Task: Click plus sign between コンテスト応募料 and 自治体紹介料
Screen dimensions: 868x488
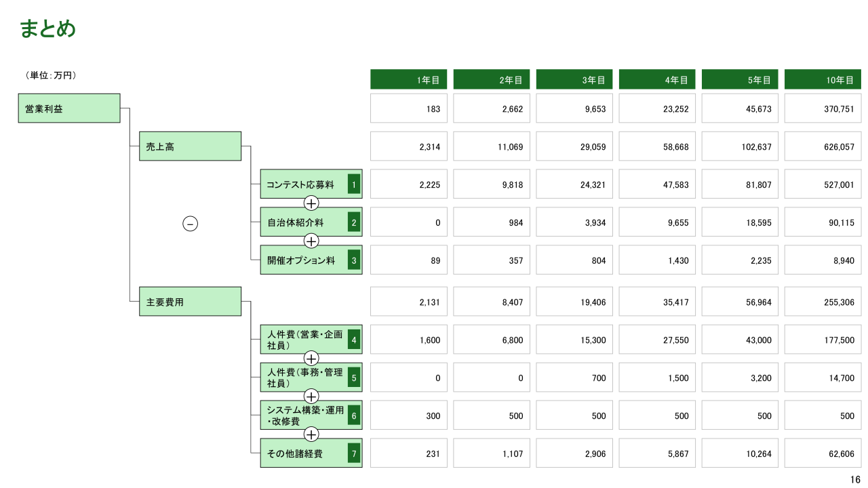Action: pyautogui.click(x=311, y=203)
